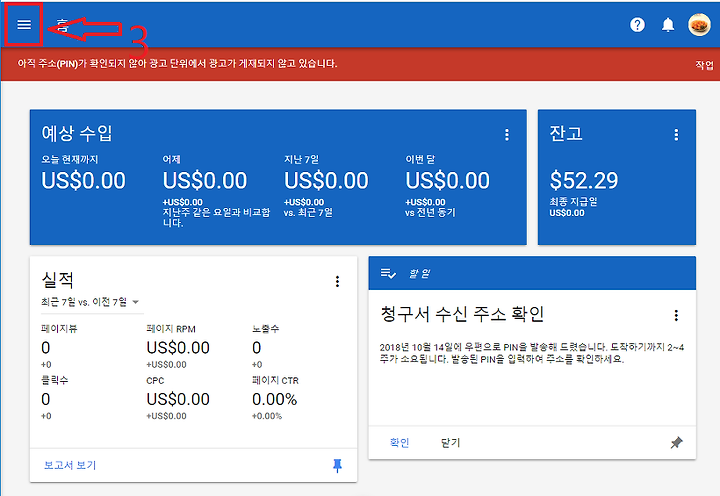Viewport: 720px width, 496px height.
Task: Open 보고서 보기 link
Action: click(70, 465)
